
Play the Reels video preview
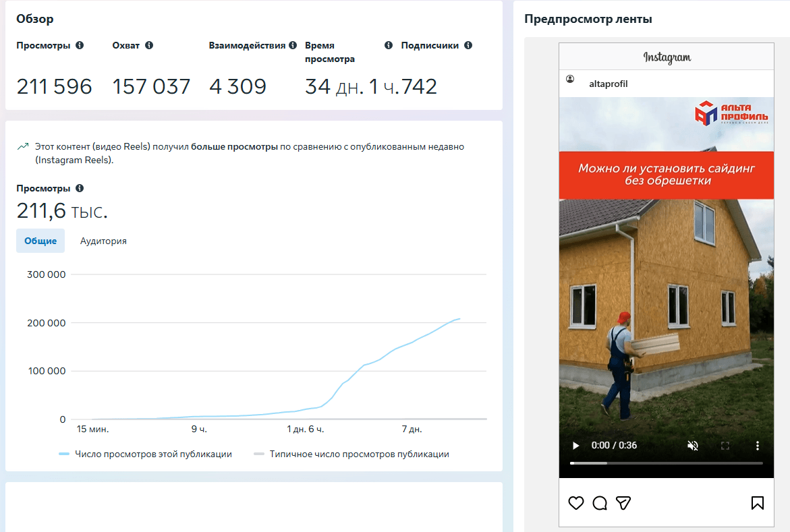(x=575, y=446)
